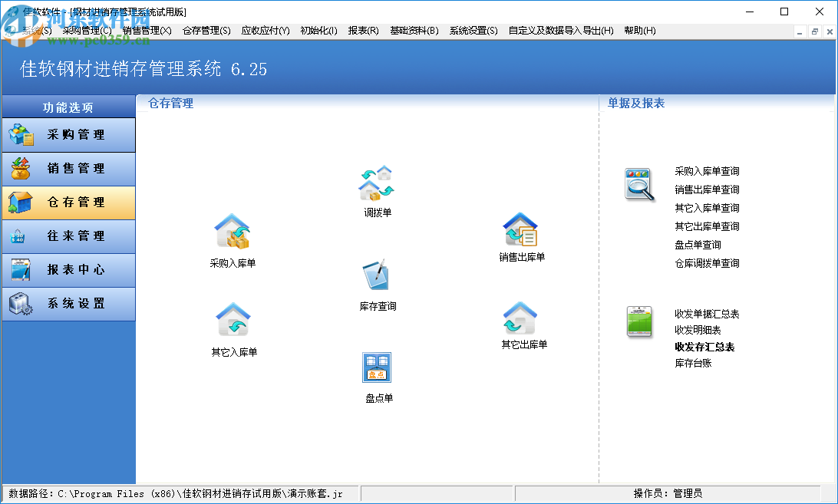Click the 往来管理 basket icon

(18, 236)
